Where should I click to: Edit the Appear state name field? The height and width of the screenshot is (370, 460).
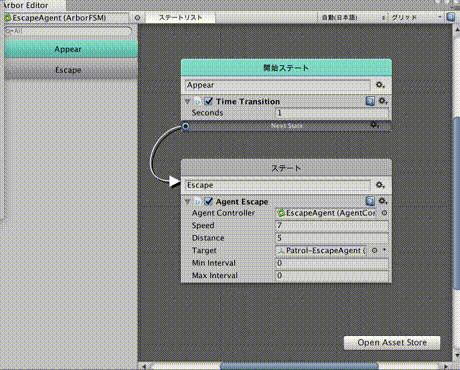pos(278,85)
